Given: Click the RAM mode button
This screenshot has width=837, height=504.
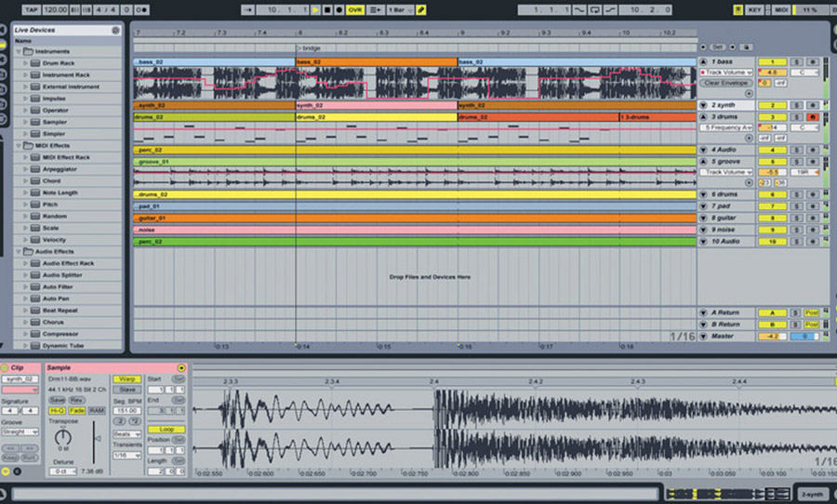Looking at the screenshot, I should point(96,411).
